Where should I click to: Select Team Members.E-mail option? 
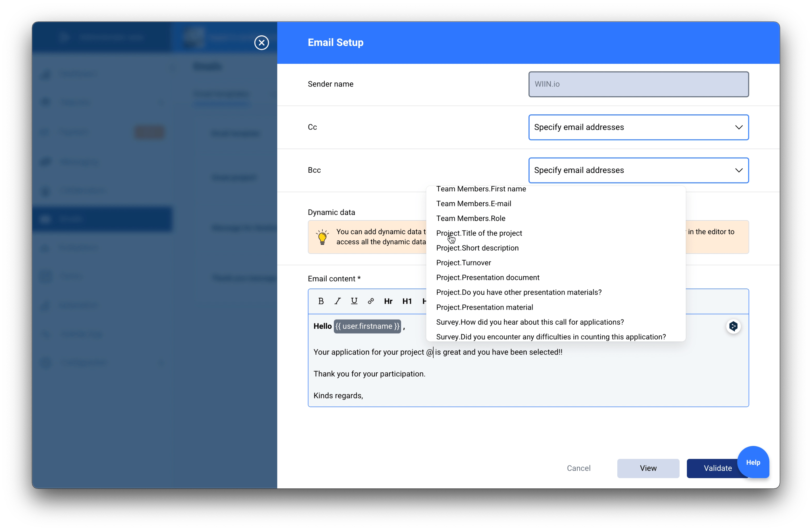click(x=474, y=204)
